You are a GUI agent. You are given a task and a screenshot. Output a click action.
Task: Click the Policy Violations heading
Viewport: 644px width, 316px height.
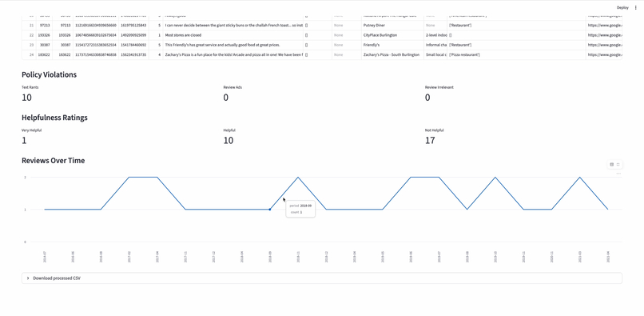coord(49,74)
